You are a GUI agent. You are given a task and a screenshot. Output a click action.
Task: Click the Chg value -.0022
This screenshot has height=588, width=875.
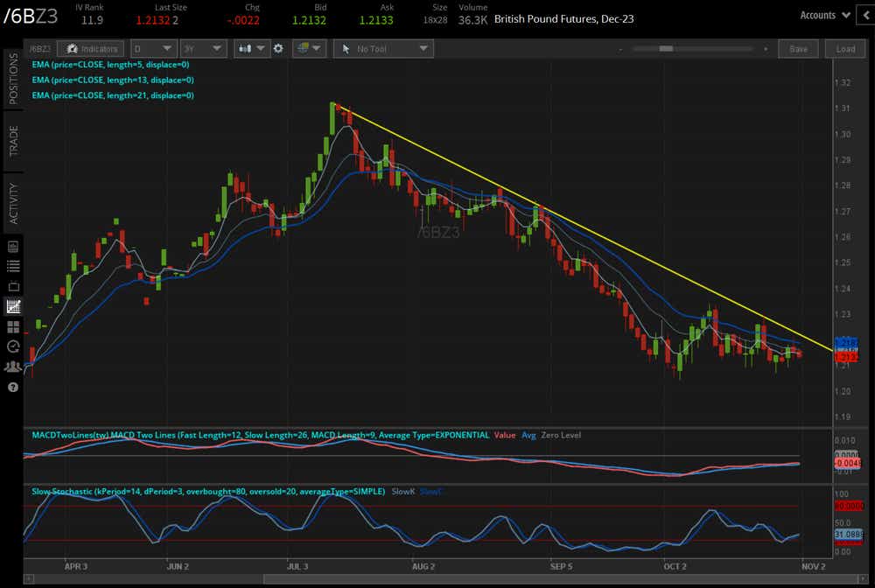243,20
